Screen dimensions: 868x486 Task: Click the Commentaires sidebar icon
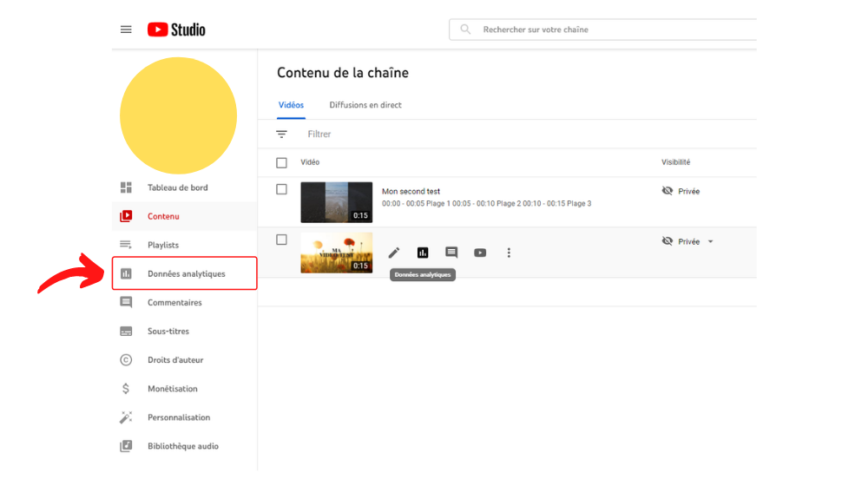pyautogui.click(x=126, y=302)
